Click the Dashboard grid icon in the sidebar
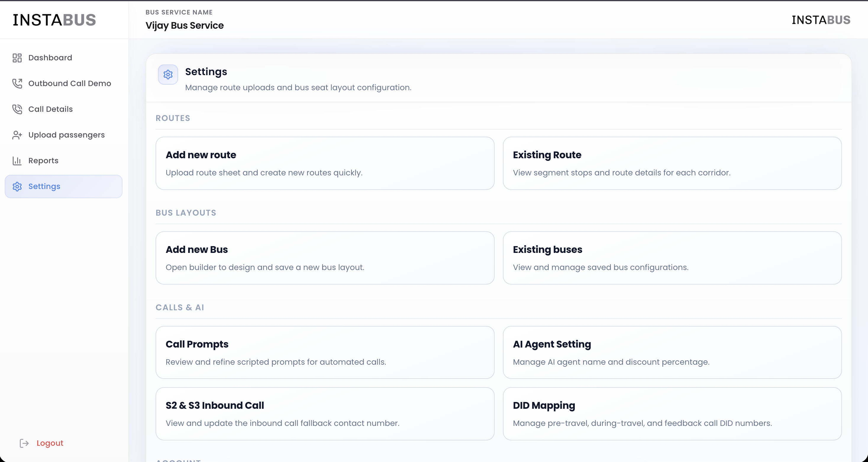Image resolution: width=868 pixels, height=462 pixels. coord(17,58)
